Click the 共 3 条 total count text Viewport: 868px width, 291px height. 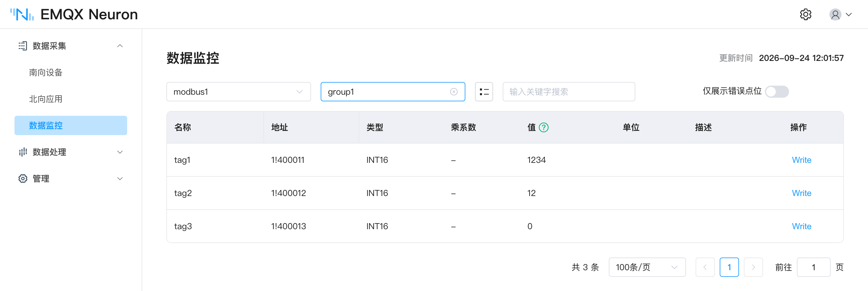pyautogui.click(x=585, y=267)
